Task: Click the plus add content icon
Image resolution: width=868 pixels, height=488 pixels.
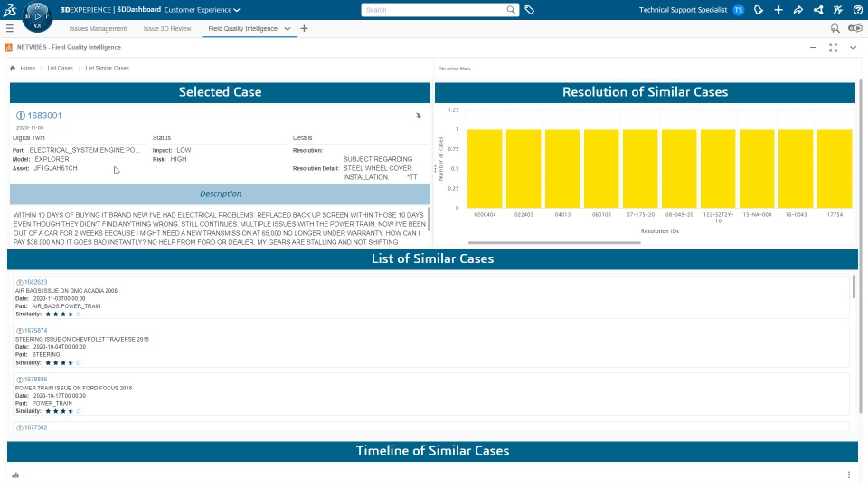Action: point(778,10)
